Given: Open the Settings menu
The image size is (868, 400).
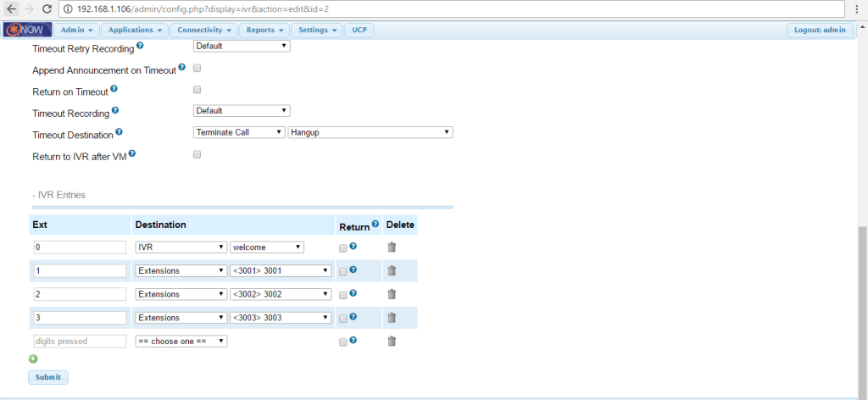Looking at the screenshot, I should (x=317, y=30).
